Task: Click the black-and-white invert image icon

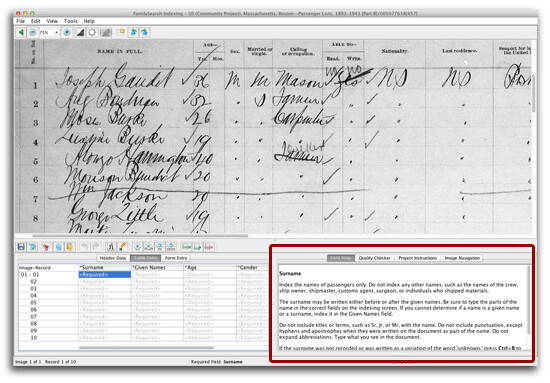Action: [80, 33]
